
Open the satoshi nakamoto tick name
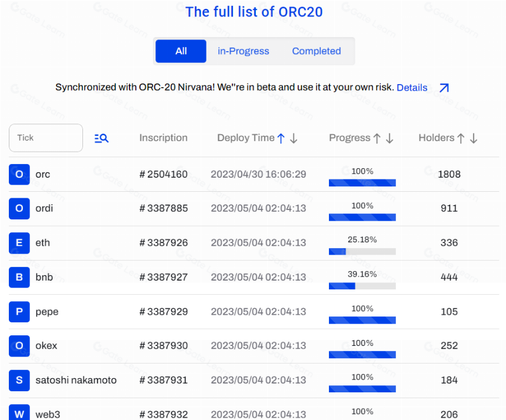[x=76, y=380]
